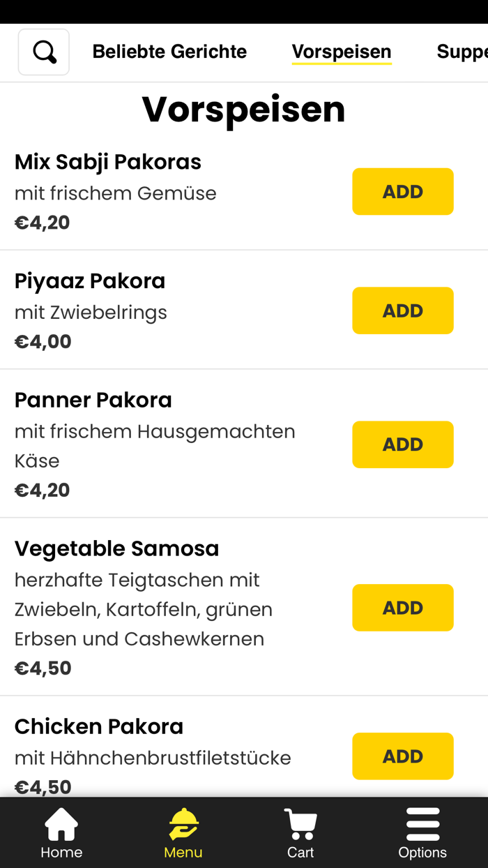Select the Vegetable Samosa dish entry
Viewport: 488px width, 868px height.
pos(117,548)
